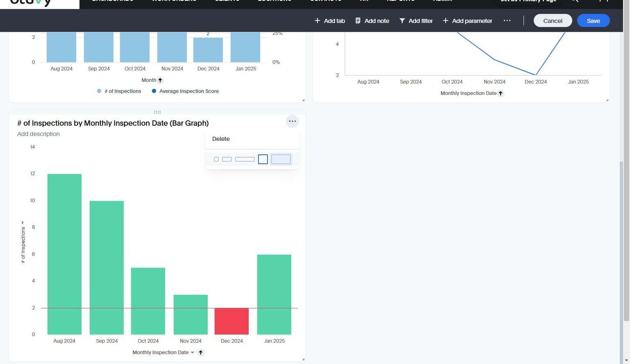This screenshot has height=364, width=630.
Task: Select the Aug 2024 green bar
Action: click(x=64, y=254)
